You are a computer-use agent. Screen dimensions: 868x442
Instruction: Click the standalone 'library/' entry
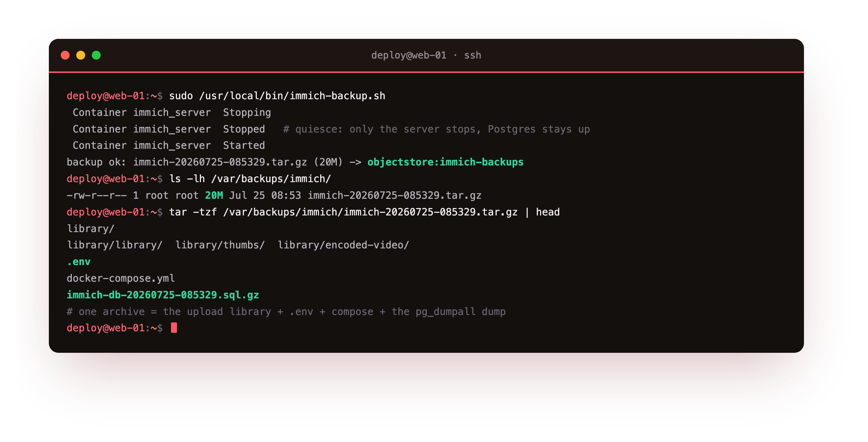(91, 229)
